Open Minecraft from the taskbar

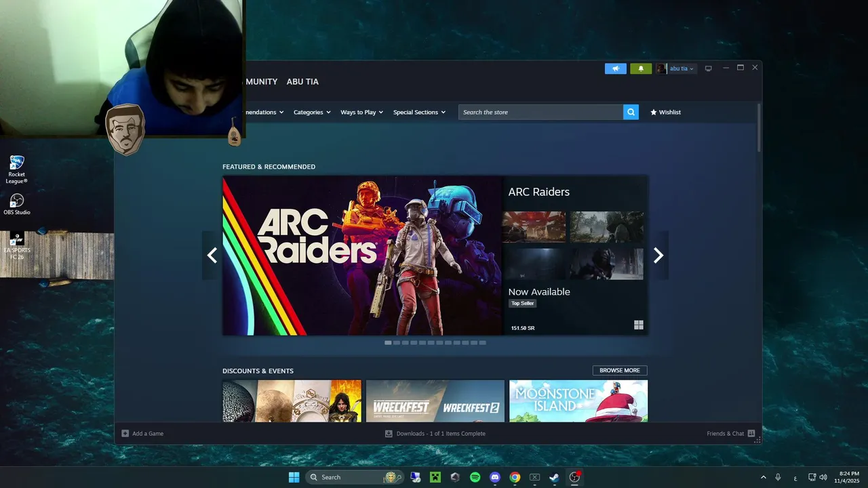[435, 477]
